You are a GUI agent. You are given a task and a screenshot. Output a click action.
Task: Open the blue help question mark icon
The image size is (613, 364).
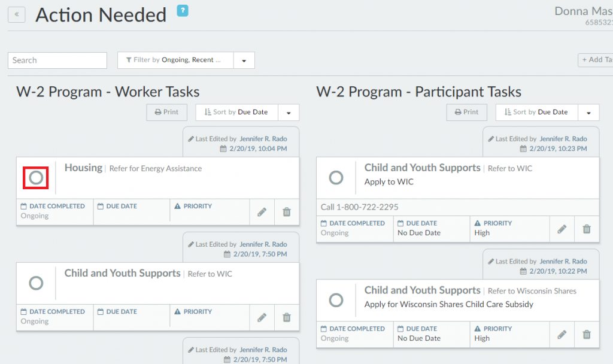[x=183, y=10]
